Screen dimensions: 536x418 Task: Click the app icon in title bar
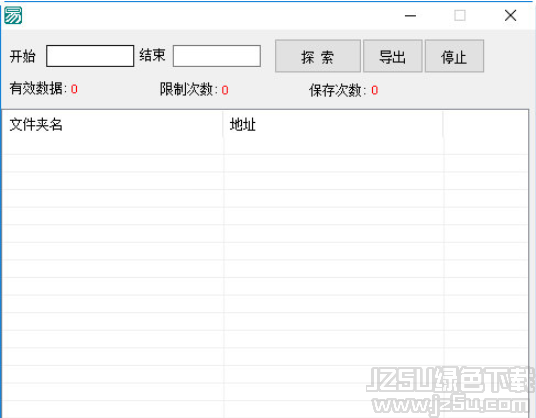click(13, 15)
